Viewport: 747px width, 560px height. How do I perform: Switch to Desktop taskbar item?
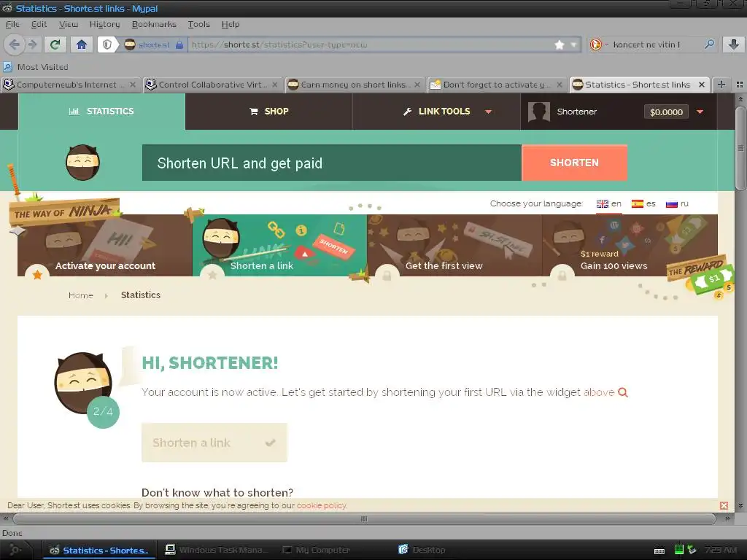pos(422,550)
